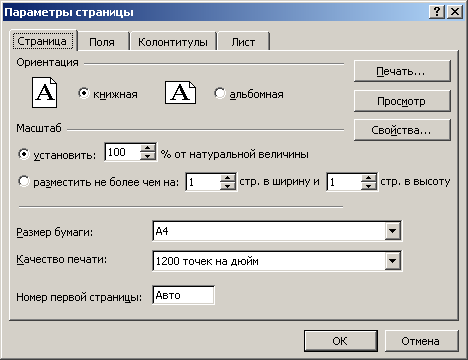
Task: Click the Печать... button
Action: (x=402, y=71)
